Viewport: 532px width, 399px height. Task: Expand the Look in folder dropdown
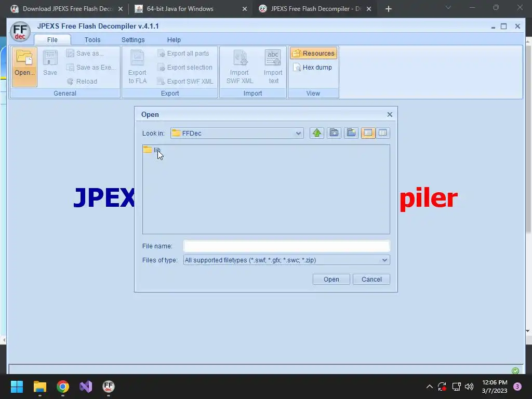(298, 134)
